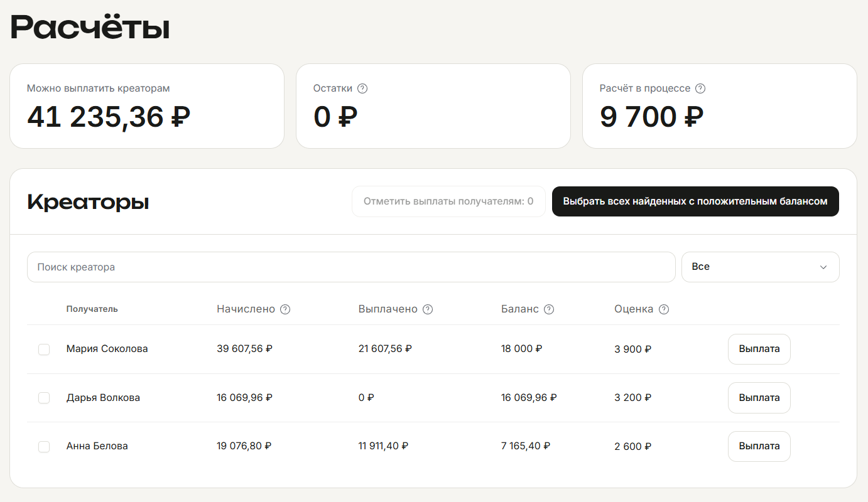Click the 41 235,36 ₽ payable amount
Image resolution: width=868 pixels, height=502 pixels.
[x=109, y=117]
